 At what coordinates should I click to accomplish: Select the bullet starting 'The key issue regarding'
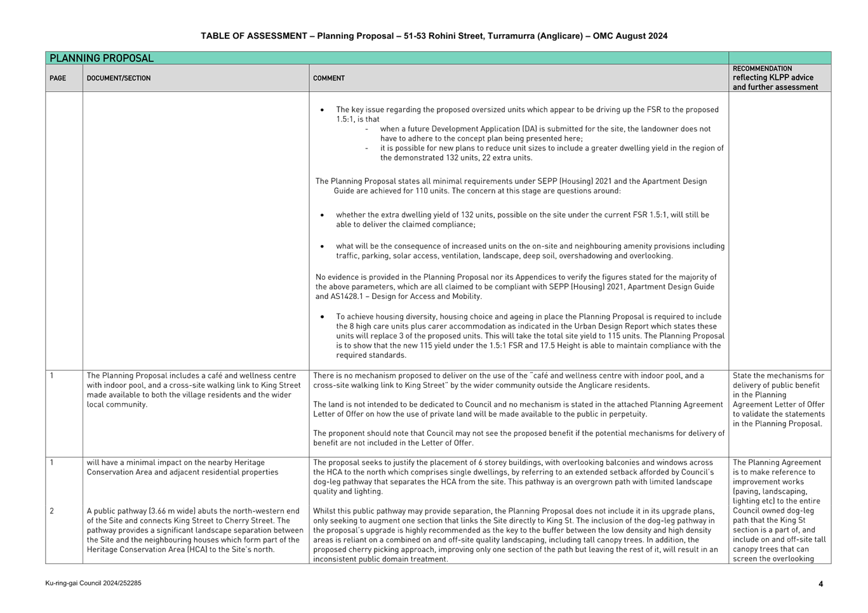click(x=527, y=114)
